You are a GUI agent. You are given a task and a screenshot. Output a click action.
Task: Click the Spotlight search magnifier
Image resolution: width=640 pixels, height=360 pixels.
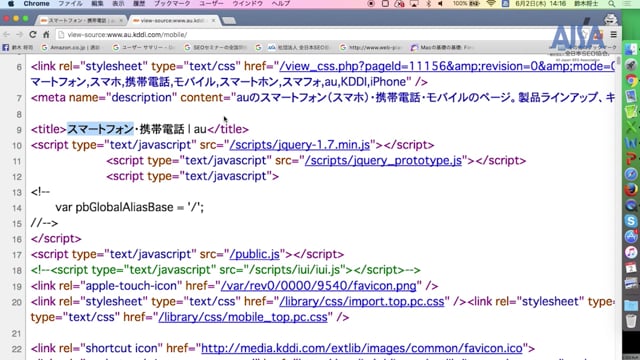coord(611,4)
